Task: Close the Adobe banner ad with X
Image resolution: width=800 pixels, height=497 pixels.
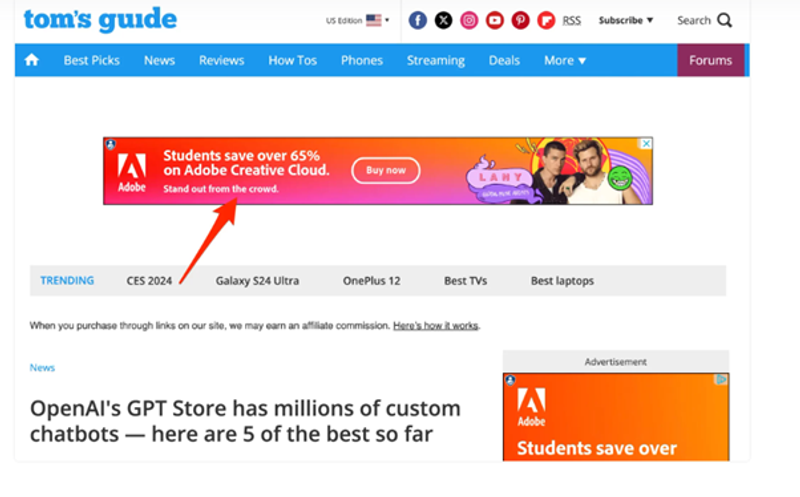Action: 646,144
